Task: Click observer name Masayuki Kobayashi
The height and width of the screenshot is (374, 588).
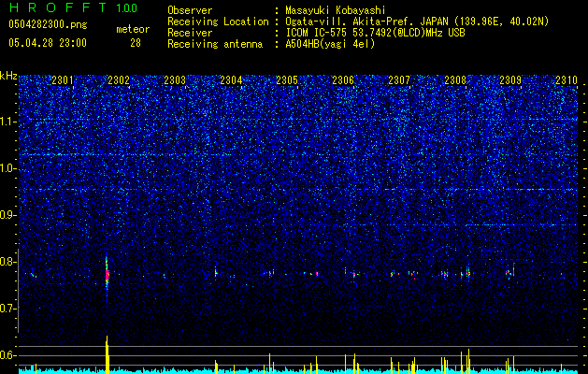Action: click(335, 10)
